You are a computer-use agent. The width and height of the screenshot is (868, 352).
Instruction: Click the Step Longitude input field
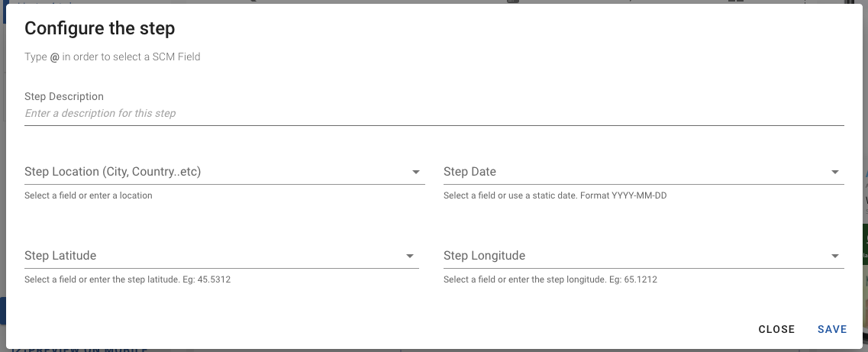point(634,256)
